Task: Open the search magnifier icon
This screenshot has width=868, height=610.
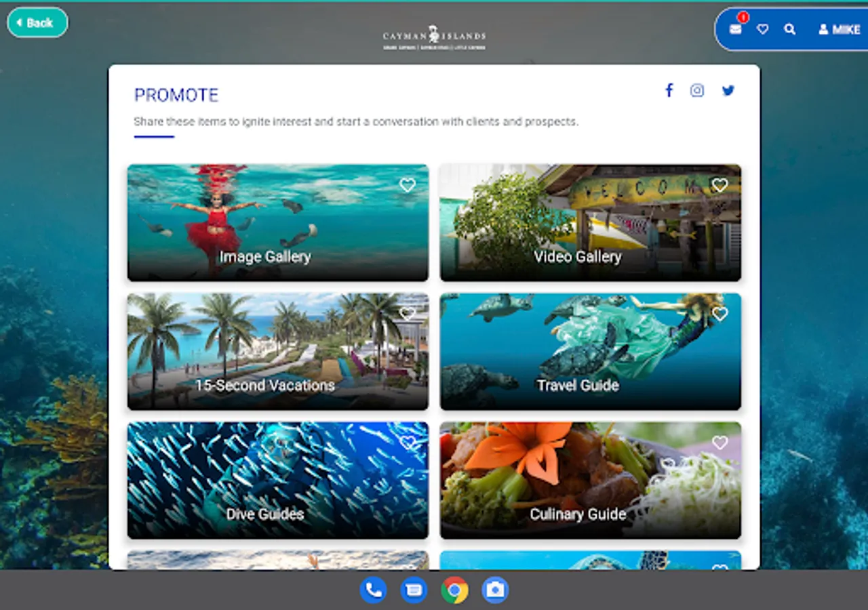Action: click(x=790, y=29)
